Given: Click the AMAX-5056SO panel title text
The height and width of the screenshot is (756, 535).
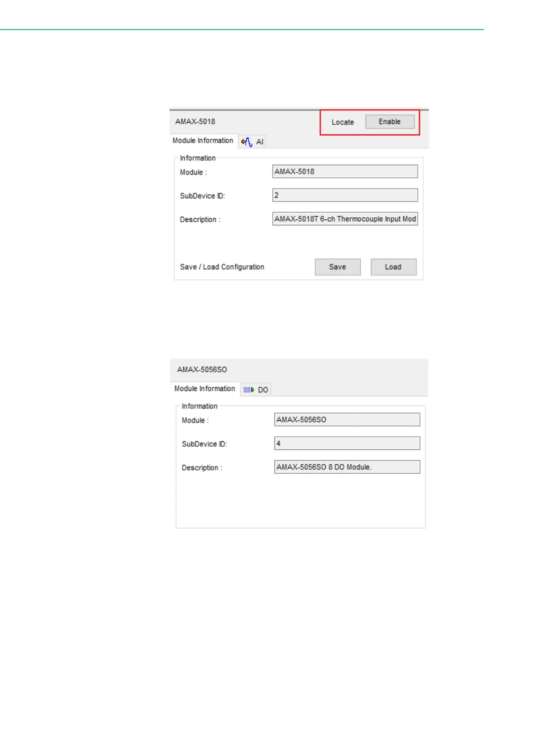Looking at the screenshot, I should point(202,369).
